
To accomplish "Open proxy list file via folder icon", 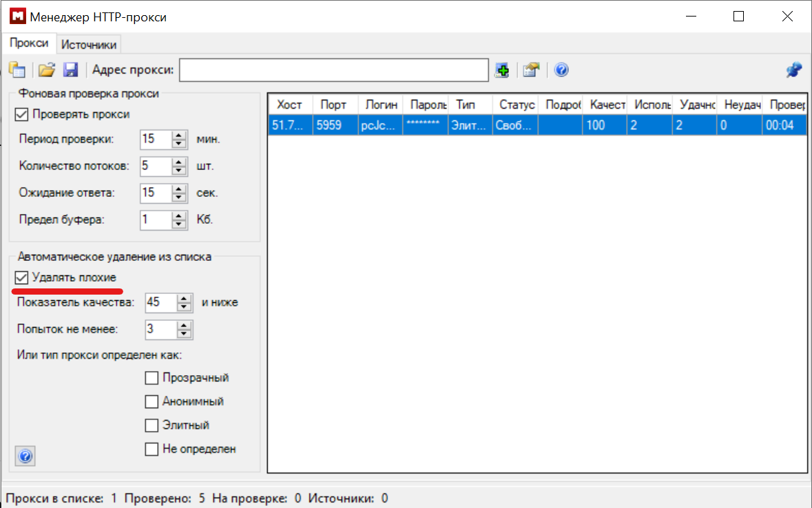I will [46, 70].
